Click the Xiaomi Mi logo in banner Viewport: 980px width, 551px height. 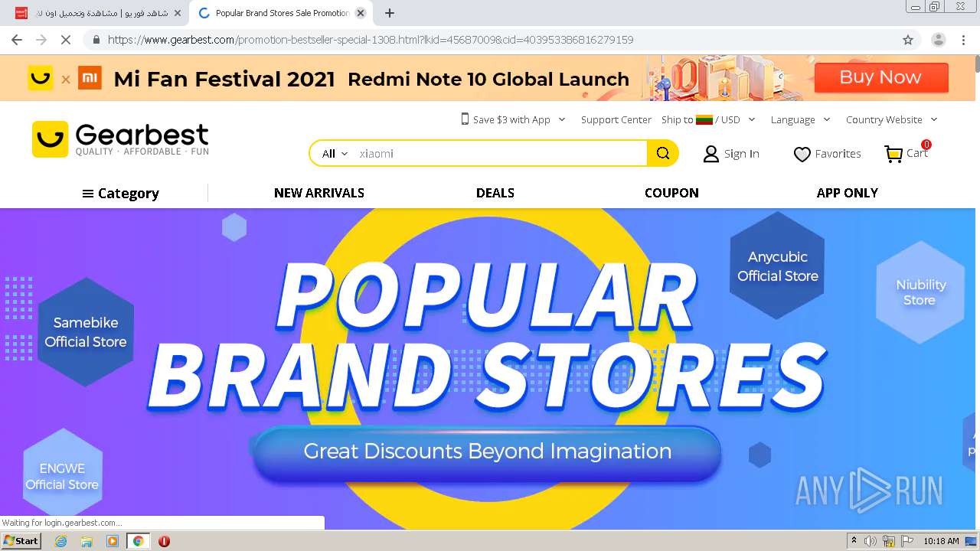pyautogui.click(x=90, y=78)
